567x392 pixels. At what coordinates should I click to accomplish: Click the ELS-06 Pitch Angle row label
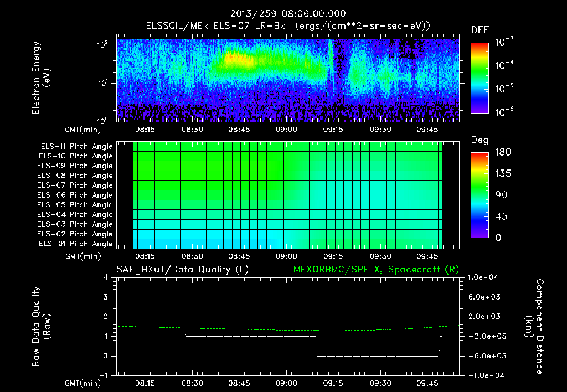(x=75, y=195)
